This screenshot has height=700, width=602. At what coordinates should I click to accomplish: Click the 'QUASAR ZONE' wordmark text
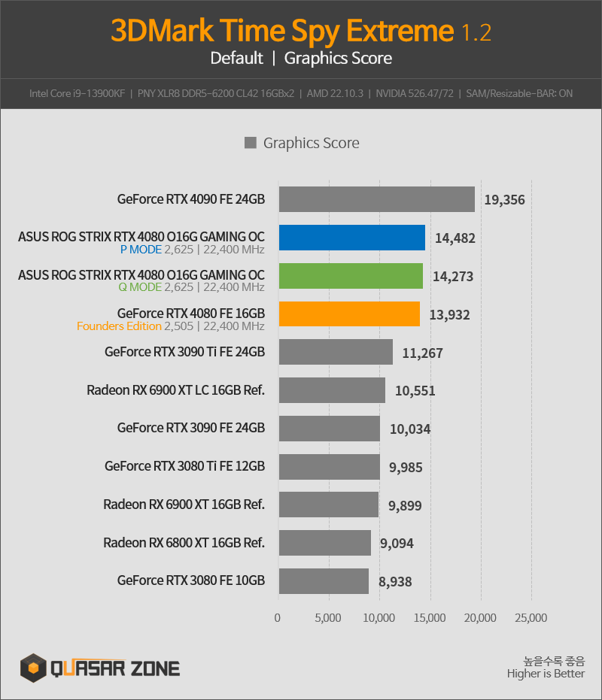click(x=115, y=668)
